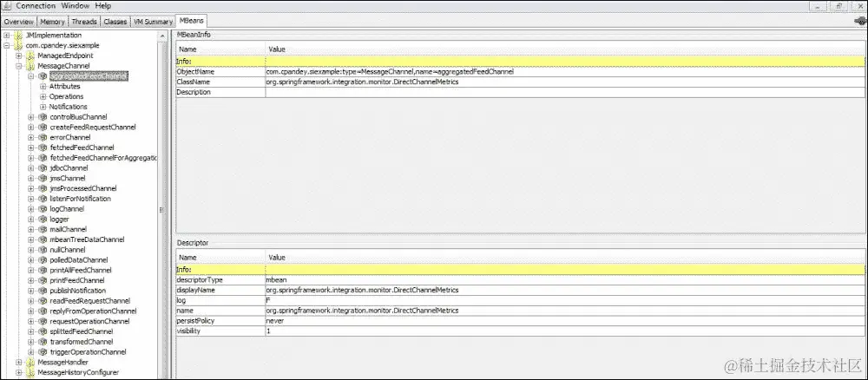Click the MessageHistoryConfigurer folder icon
The height and width of the screenshot is (380, 868).
point(30,372)
